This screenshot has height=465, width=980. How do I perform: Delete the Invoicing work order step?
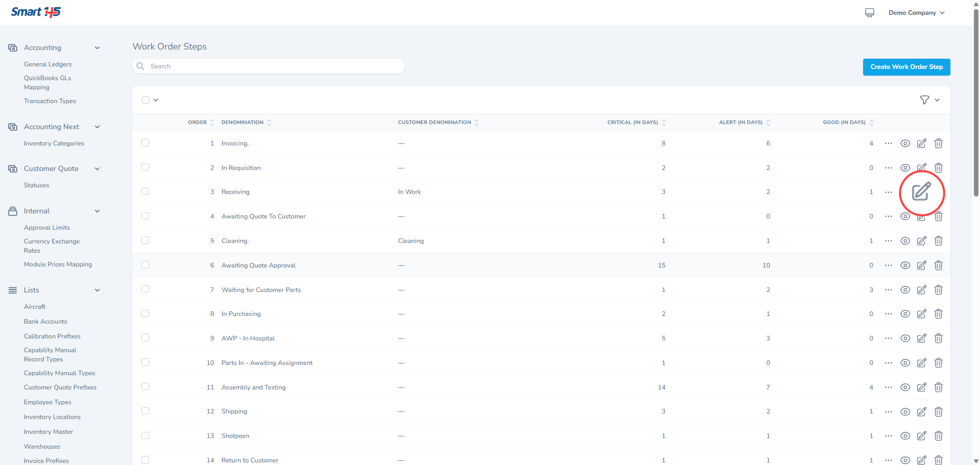click(x=938, y=143)
